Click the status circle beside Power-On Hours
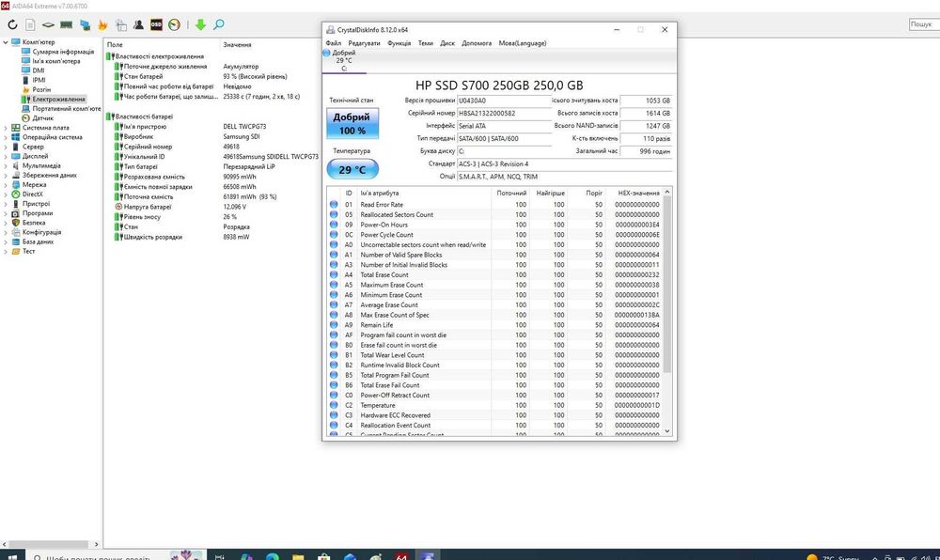The image size is (940, 560). pos(334,225)
